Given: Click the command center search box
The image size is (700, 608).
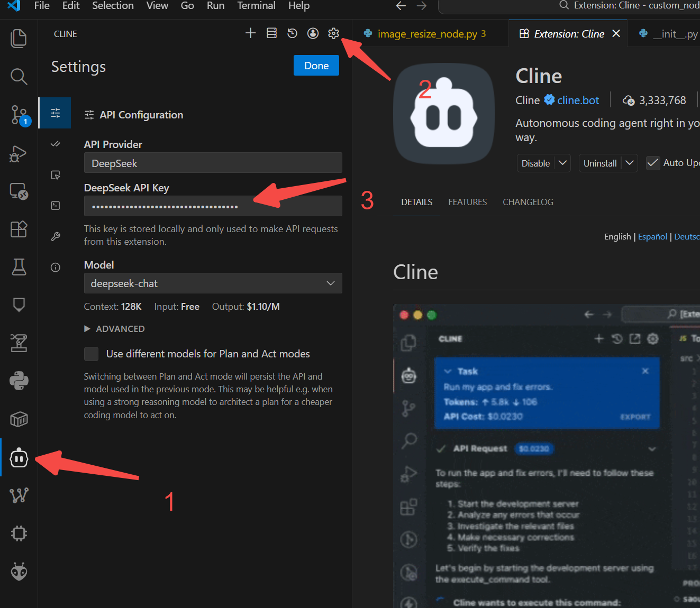Looking at the screenshot, I should click(x=569, y=6).
